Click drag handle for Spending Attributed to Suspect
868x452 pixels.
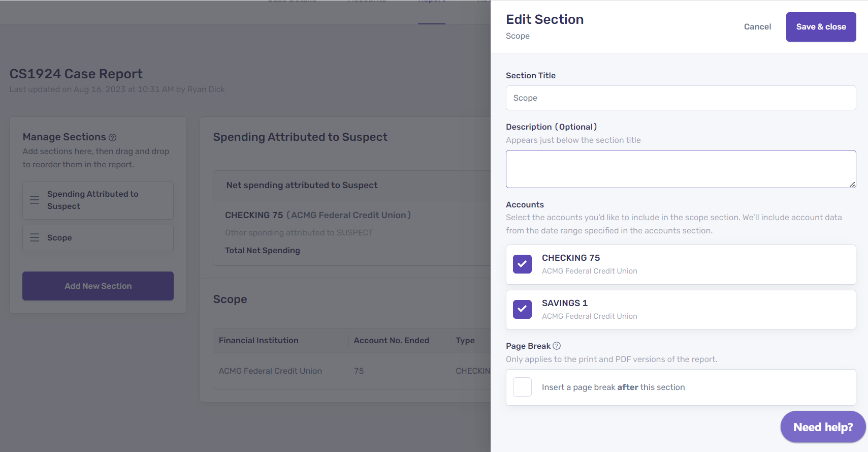(35, 200)
